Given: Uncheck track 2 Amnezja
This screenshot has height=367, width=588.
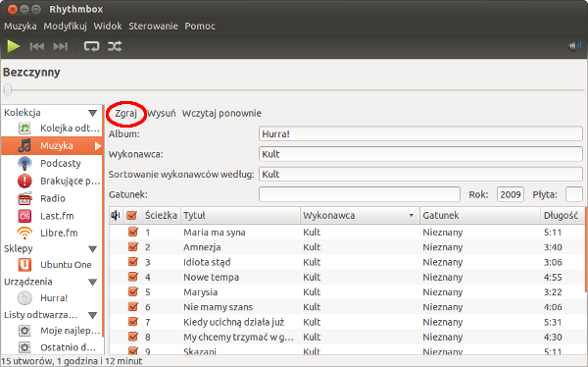Looking at the screenshot, I should (132, 247).
